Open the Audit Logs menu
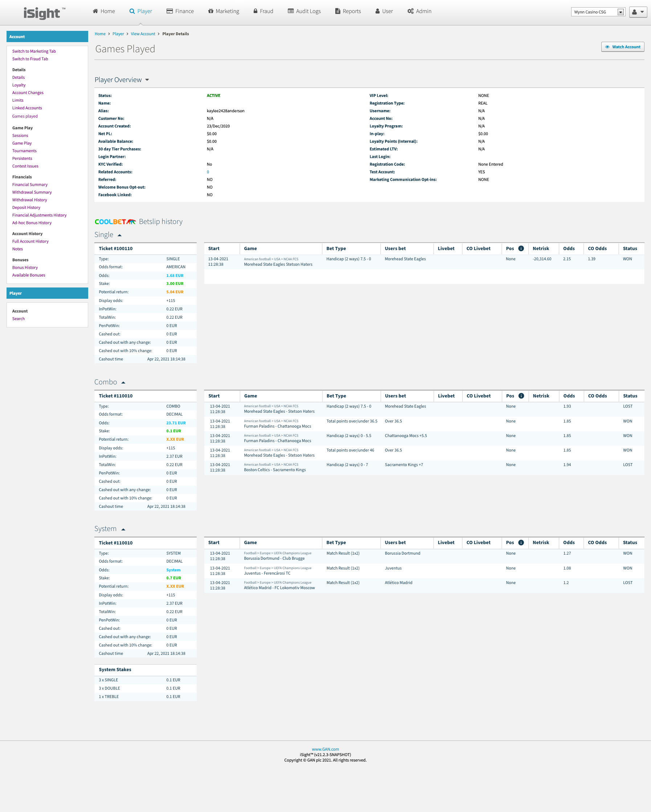The width and height of the screenshot is (651, 812). (304, 11)
